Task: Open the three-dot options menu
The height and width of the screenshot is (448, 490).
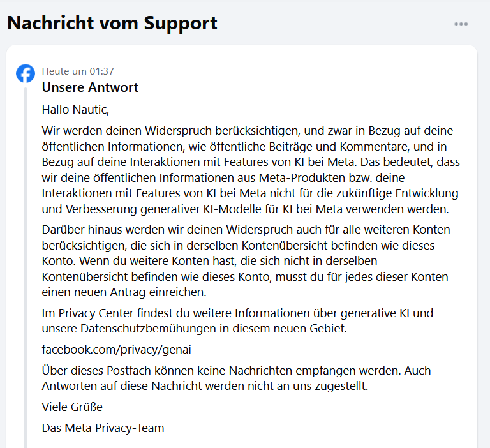Action: (x=461, y=24)
